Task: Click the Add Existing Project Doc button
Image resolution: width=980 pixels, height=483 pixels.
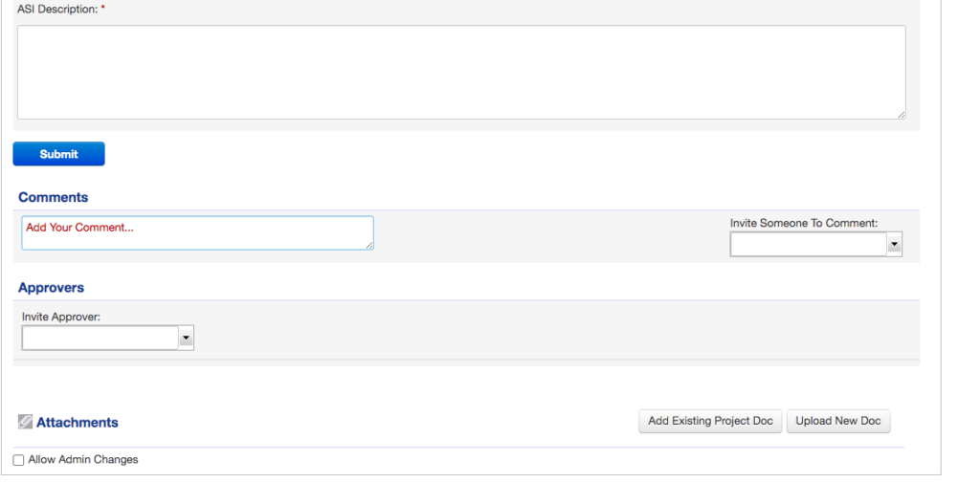Action: click(x=710, y=421)
